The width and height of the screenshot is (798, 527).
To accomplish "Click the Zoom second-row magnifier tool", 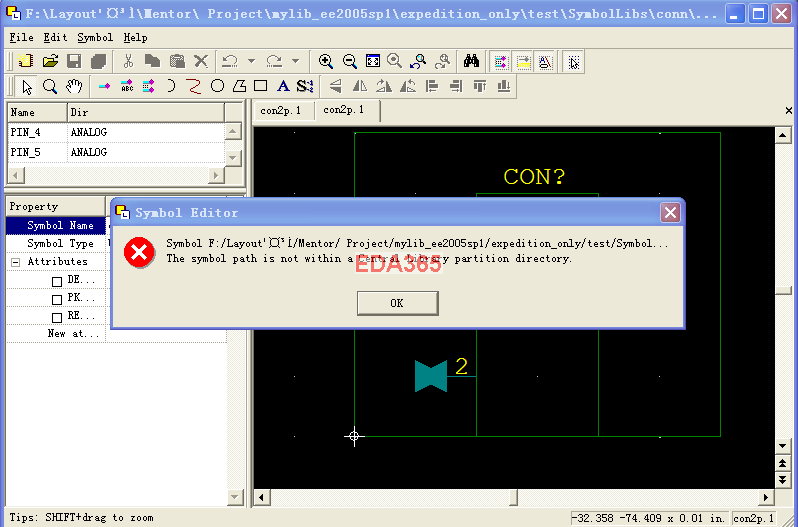I will point(50,86).
